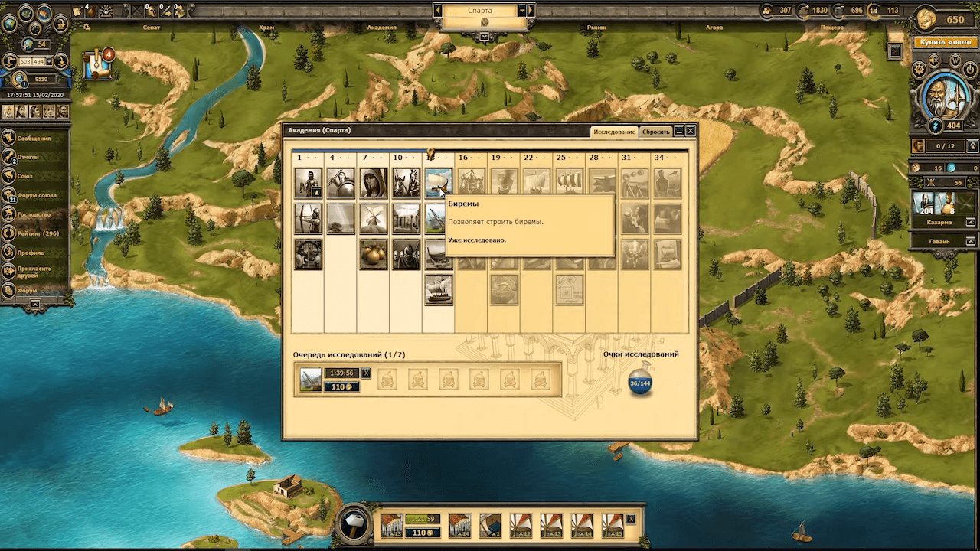Select the sailing ship research below shipwright
The image size is (980, 551).
439,290
